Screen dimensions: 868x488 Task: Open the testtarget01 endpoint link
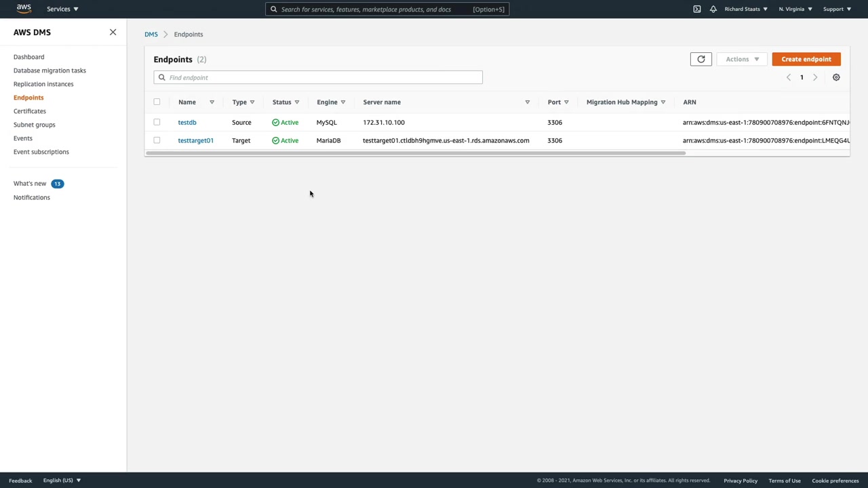[195, 140]
